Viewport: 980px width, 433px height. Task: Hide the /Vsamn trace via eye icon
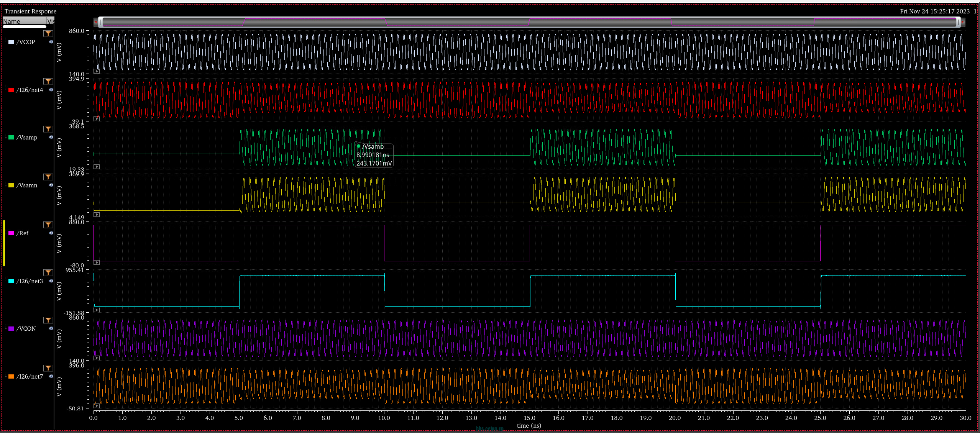click(x=51, y=185)
